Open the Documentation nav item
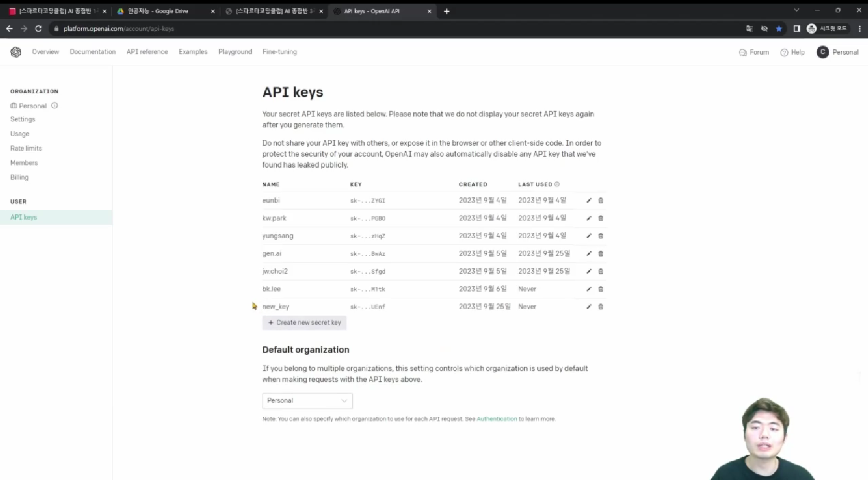The image size is (868, 480). coord(93,52)
